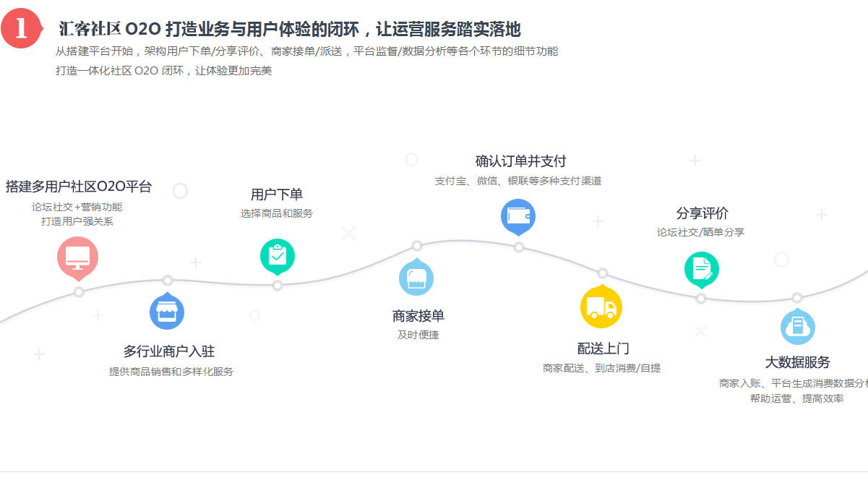868x496 pixels.
Task: Click the 搭建多用户社区O2O平台 heading
Action: tap(79, 187)
